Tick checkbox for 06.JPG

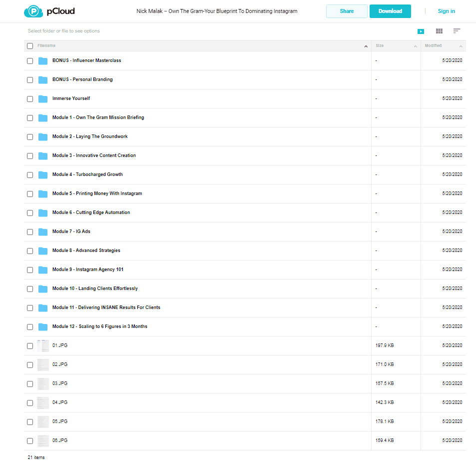click(x=30, y=440)
